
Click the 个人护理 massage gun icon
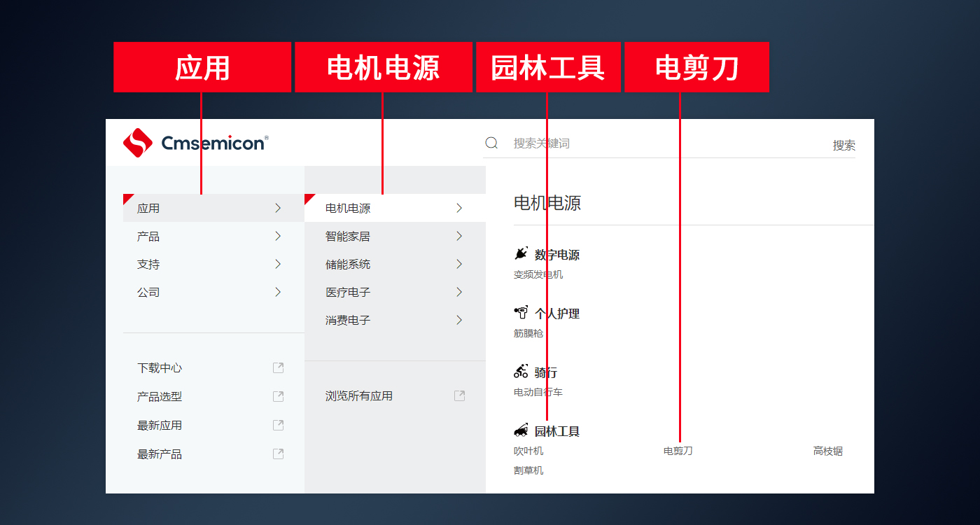tap(521, 312)
